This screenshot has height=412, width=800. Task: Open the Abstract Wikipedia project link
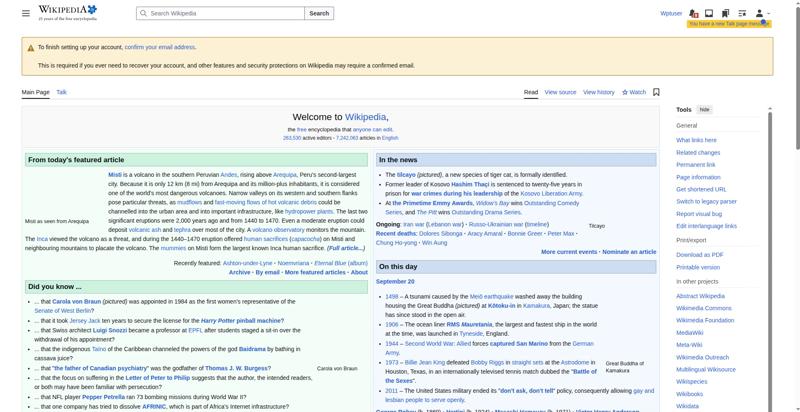[x=700, y=296]
